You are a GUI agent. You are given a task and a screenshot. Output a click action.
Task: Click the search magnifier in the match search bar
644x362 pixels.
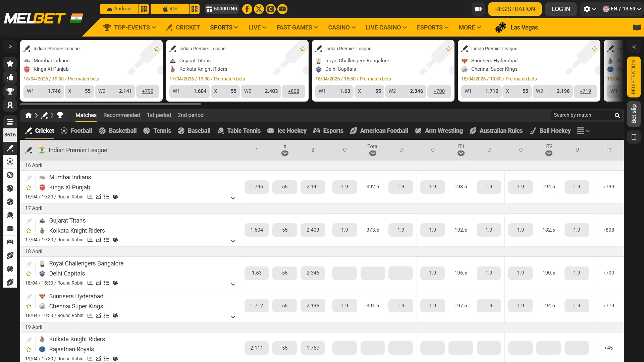coord(618,115)
